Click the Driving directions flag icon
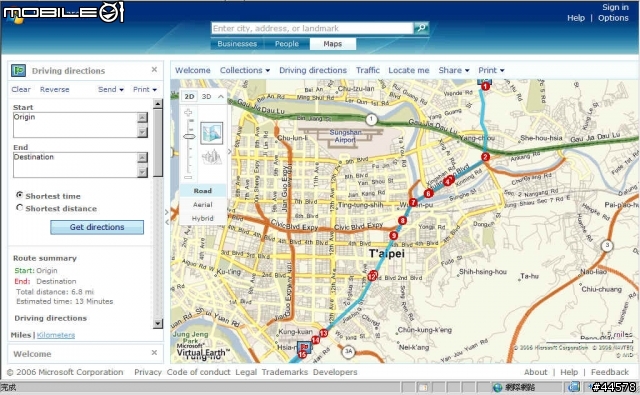The height and width of the screenshot is (395, 640). tap(18, 71)
